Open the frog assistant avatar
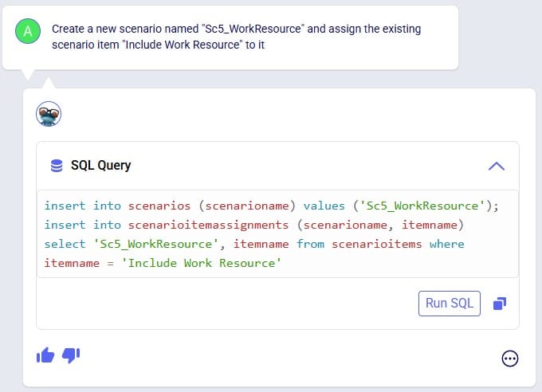The image size is (542, 392). point(49,114)
